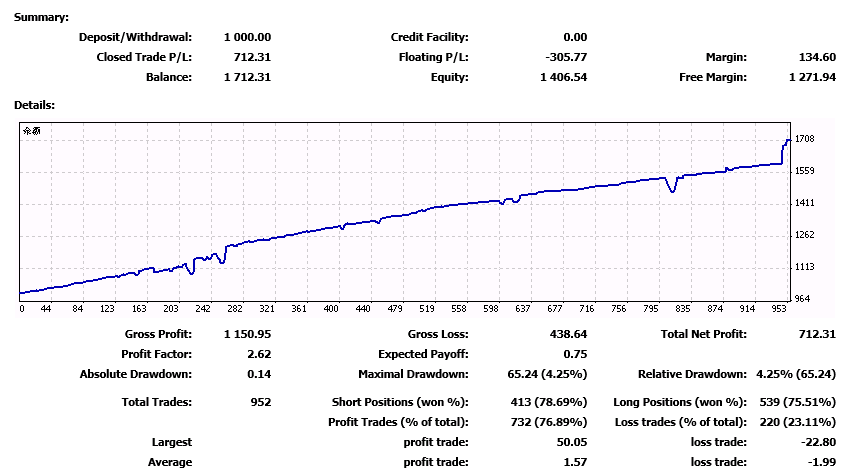857x470 pixels.
Task: Select the Maximal Drawdown value 65.24 (4.25%)
Action: click(547, 374)
